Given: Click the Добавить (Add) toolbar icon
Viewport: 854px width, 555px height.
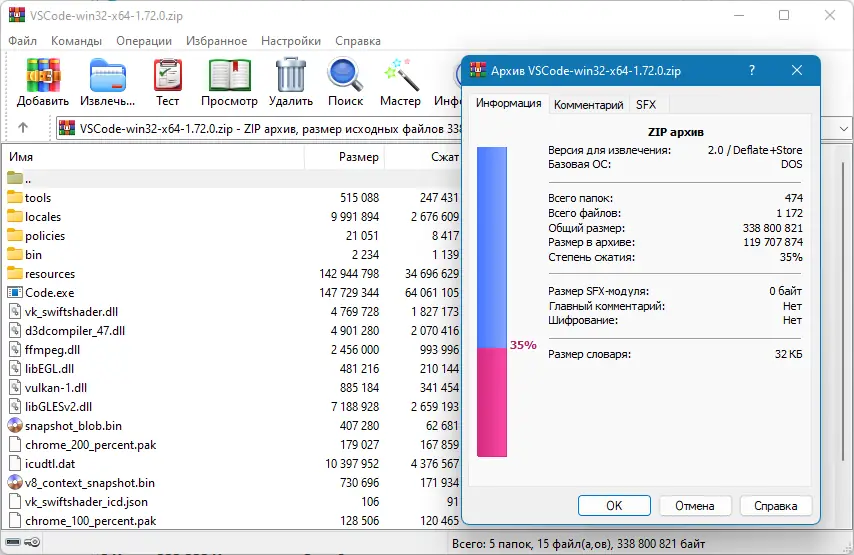Looking at the screenshot, I should pos(42,75).
